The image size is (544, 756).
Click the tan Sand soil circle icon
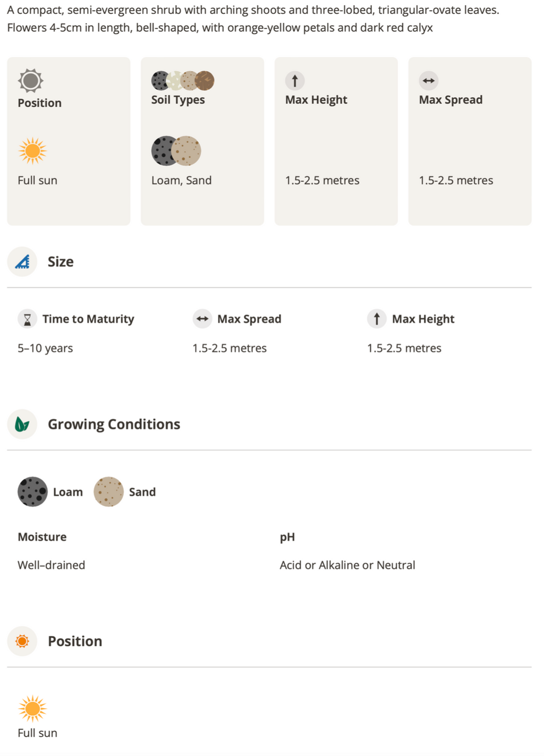click(108, 491)
